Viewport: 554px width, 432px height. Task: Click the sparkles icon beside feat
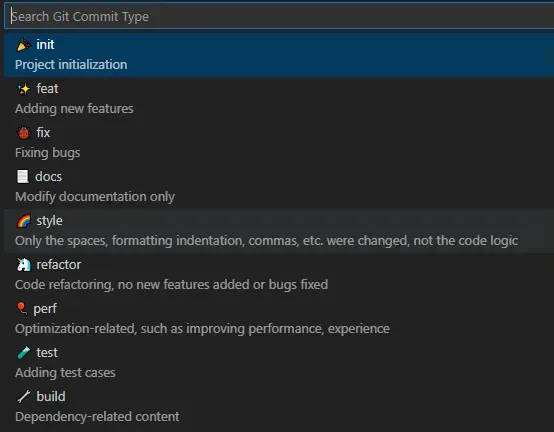pos(24,89)
